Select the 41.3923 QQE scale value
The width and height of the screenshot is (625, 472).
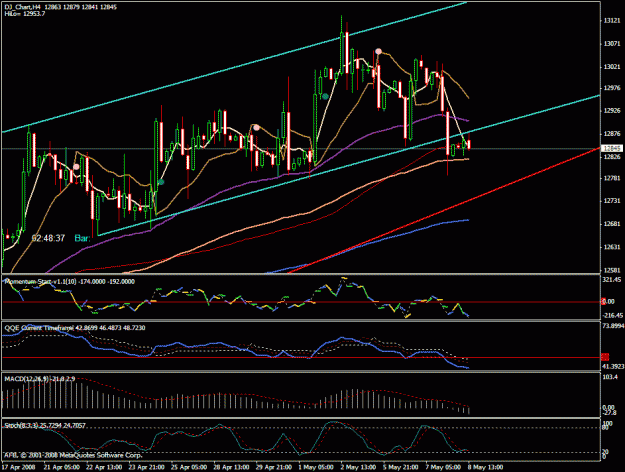tap(613, 366)
